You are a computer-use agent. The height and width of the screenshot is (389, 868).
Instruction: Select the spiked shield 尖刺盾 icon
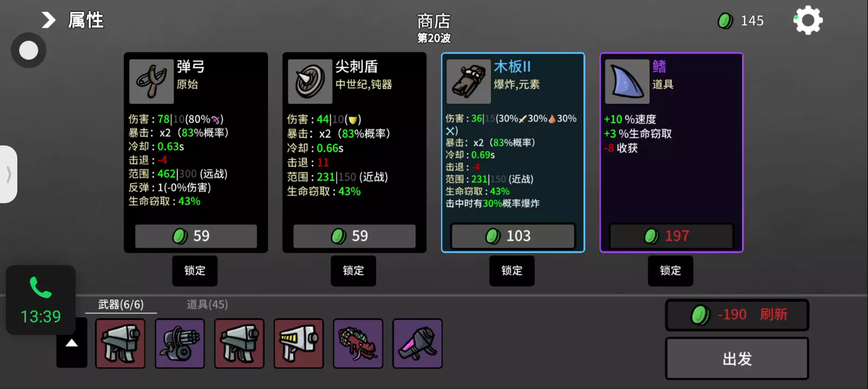(x=310, y=82)
